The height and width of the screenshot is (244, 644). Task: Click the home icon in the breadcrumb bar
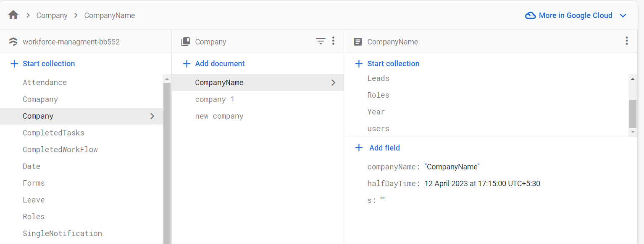coord(13,15)
